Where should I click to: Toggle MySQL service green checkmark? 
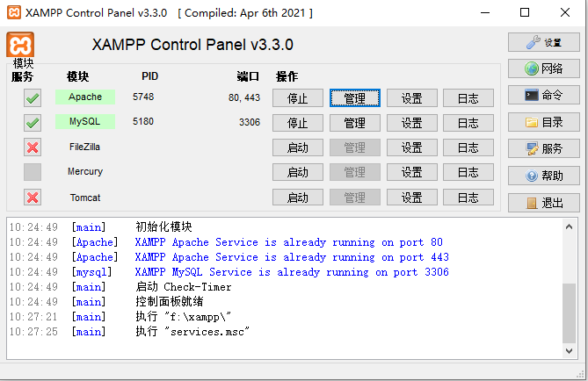(33, 122)
